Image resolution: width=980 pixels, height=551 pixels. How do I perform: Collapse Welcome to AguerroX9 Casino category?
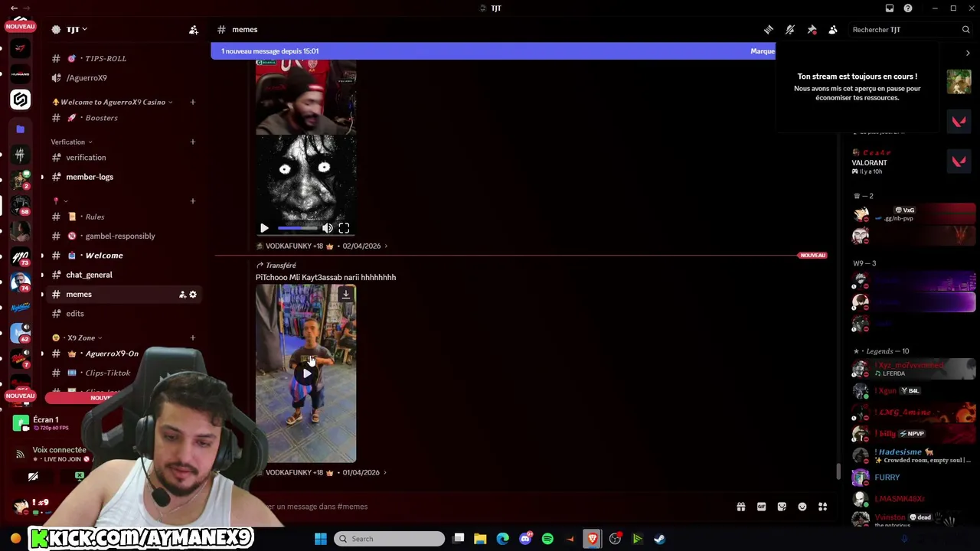pyautogui.click(x=112, y=102)
